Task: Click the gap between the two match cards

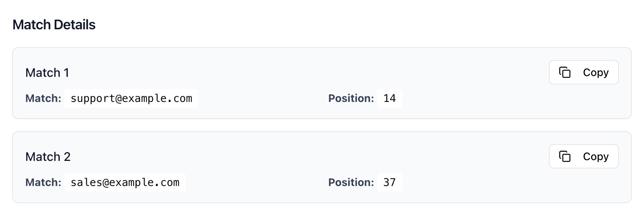Action: click(x=322, y=125)
